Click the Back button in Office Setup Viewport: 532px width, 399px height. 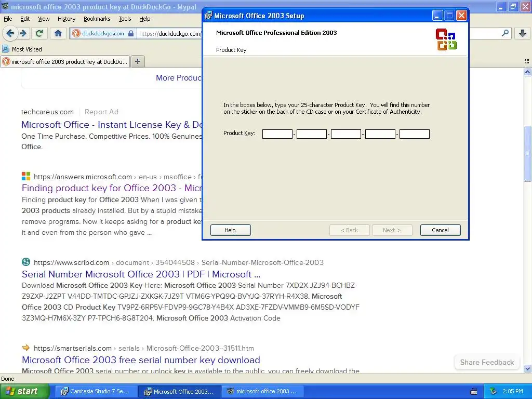click(350, 230)
